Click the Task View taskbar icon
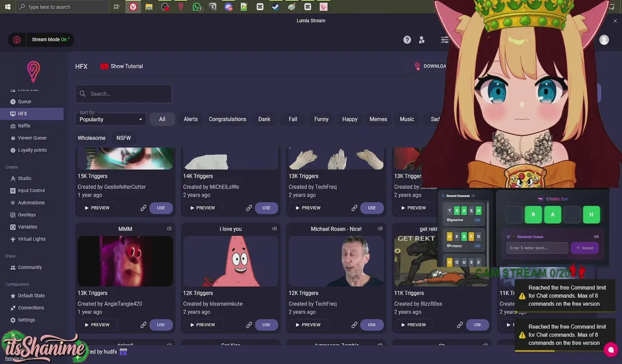 pos(117,7)
